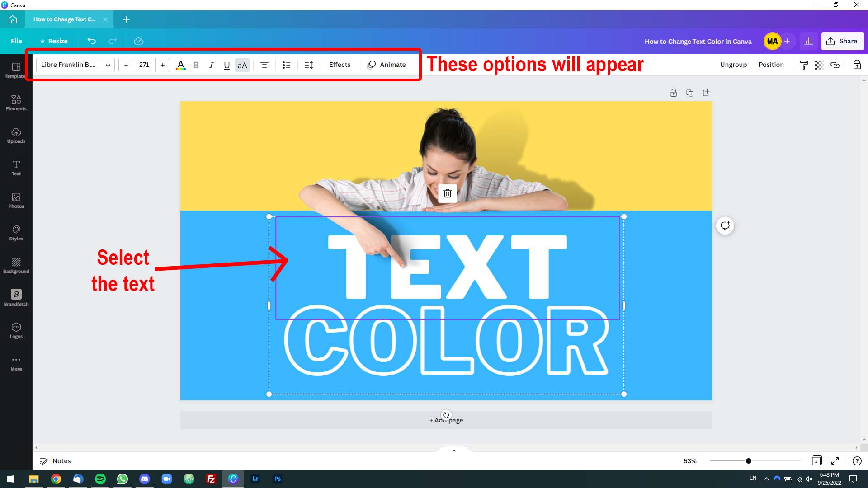
Task: Toggle Underline formatting on text
Action: tap(226, 64)
